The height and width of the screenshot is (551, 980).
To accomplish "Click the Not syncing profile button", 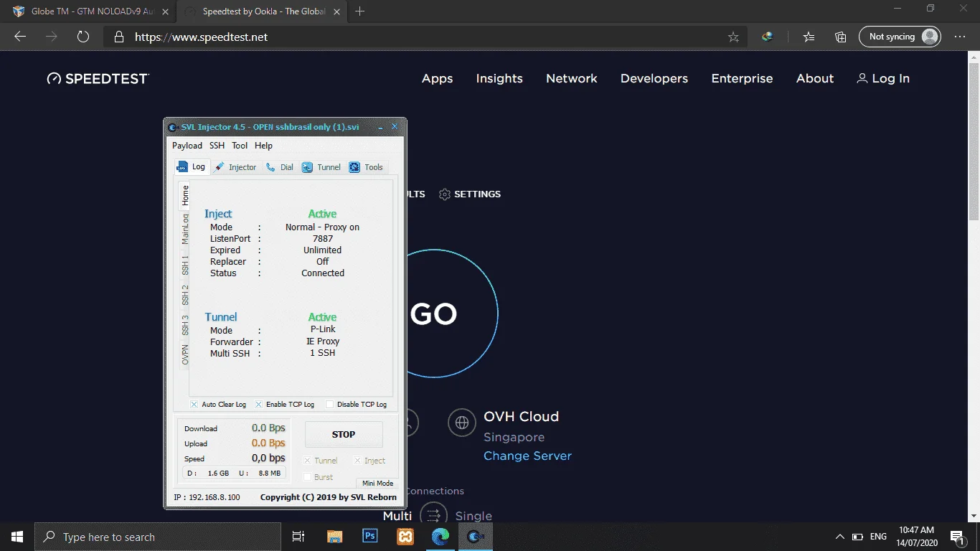I will coord(900,37).
